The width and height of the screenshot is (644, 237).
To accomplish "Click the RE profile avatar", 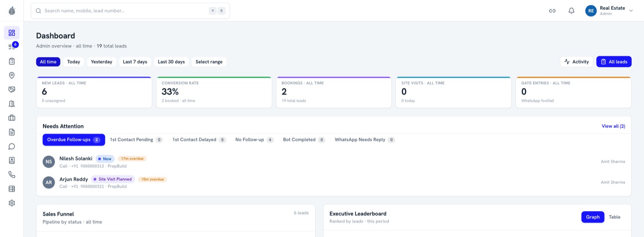I will (591, 11).
